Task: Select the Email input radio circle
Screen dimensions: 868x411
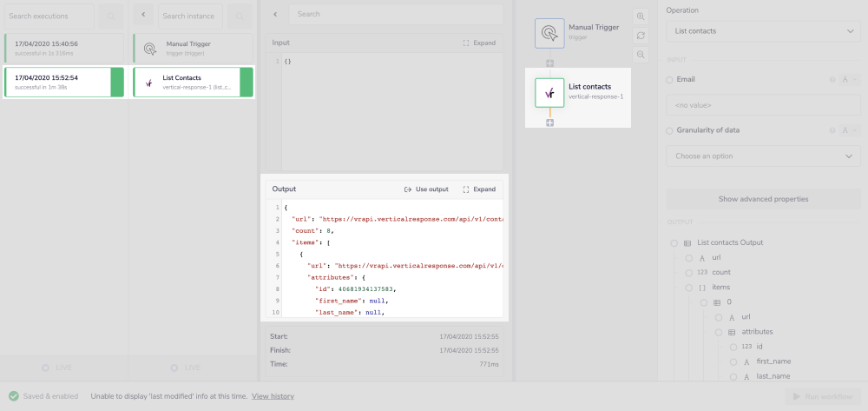Action: (669, 80)
